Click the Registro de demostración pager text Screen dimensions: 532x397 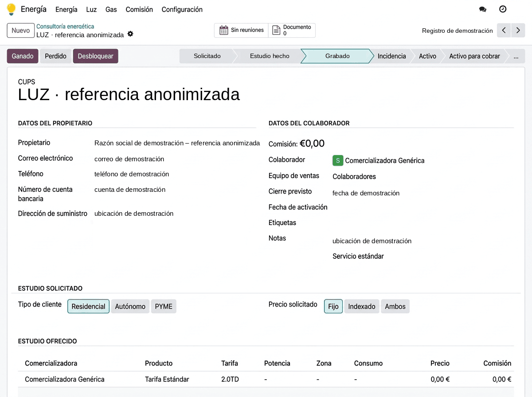coord(458,31)
